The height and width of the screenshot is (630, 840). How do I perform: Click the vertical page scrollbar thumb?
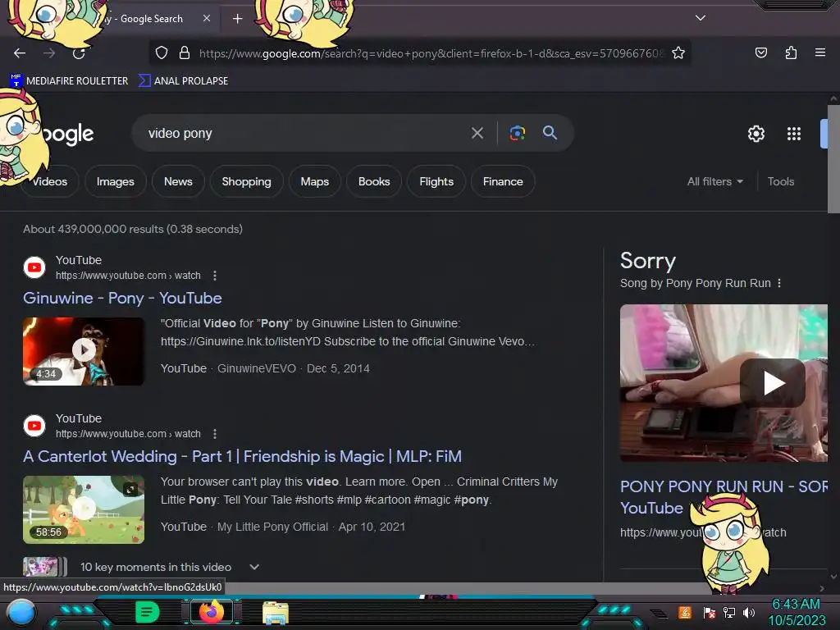(x=833, y=160)
